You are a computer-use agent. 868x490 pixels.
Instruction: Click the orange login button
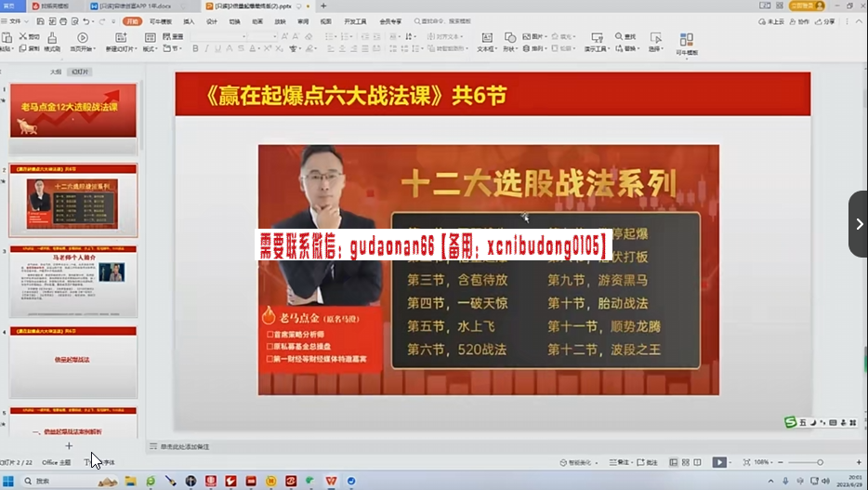[808, 6]
